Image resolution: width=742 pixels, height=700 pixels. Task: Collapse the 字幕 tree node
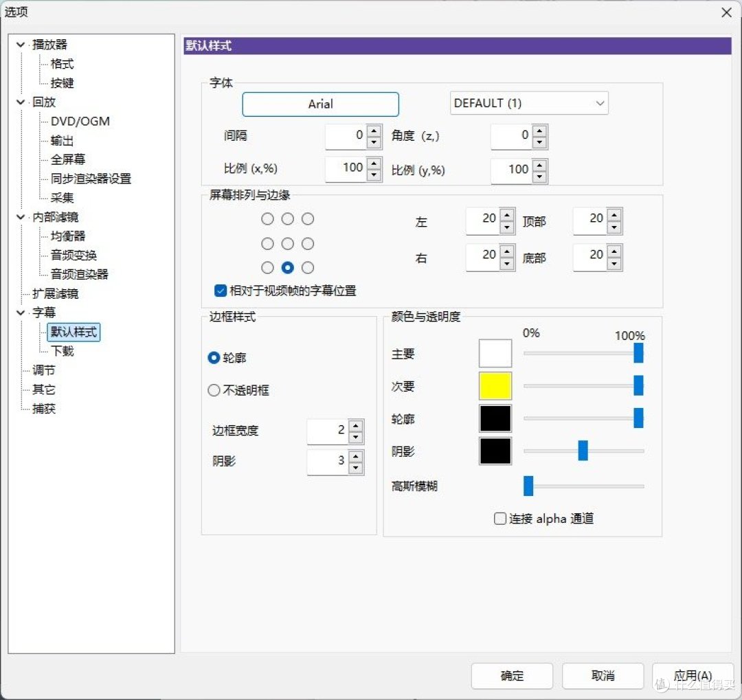tap(21, 313)
